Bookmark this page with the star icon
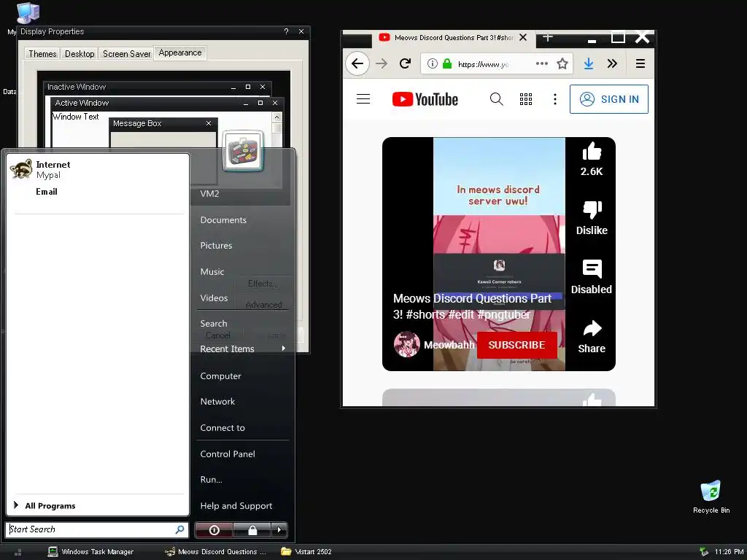 562,64
